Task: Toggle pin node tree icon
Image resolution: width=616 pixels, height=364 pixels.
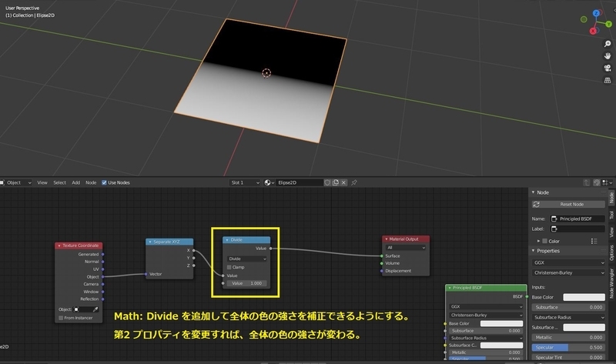Action: click(354, 182)
